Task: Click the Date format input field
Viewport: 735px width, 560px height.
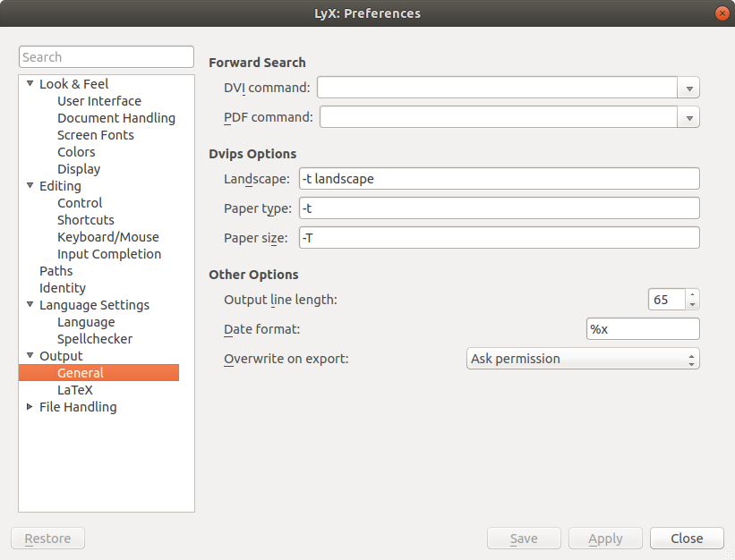Action: click(x=642, y=329)
